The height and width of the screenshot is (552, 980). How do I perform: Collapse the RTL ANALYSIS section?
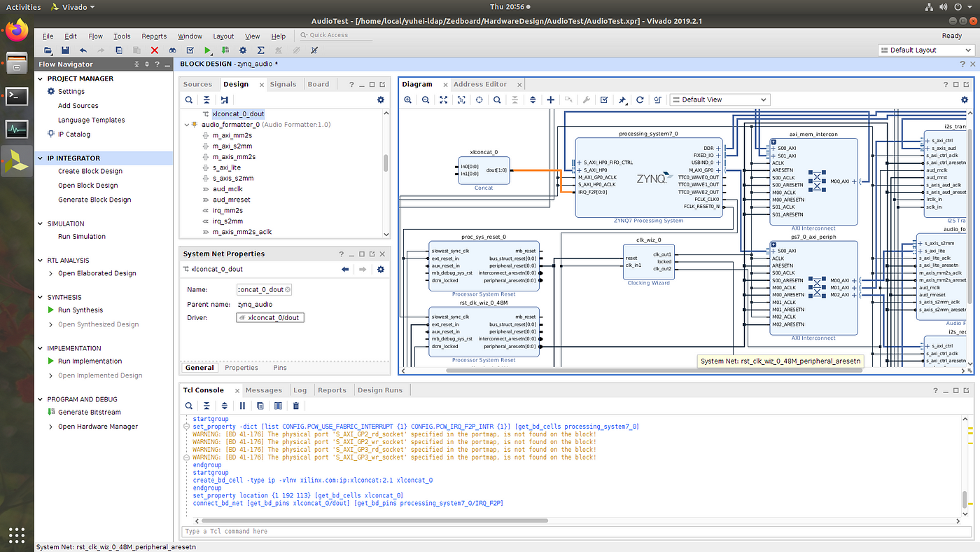click(x=41, y=260)
